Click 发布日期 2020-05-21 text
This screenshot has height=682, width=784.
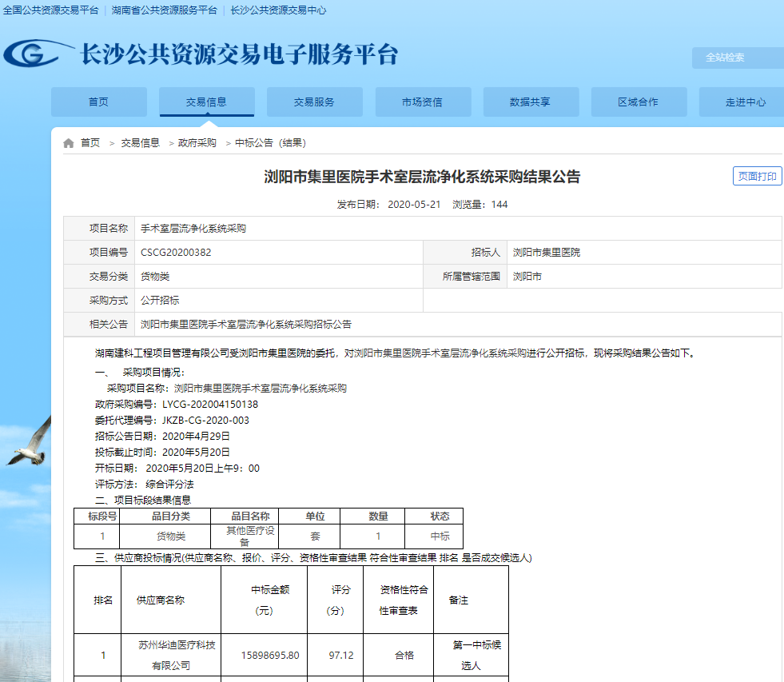click(x=388, y=204)
